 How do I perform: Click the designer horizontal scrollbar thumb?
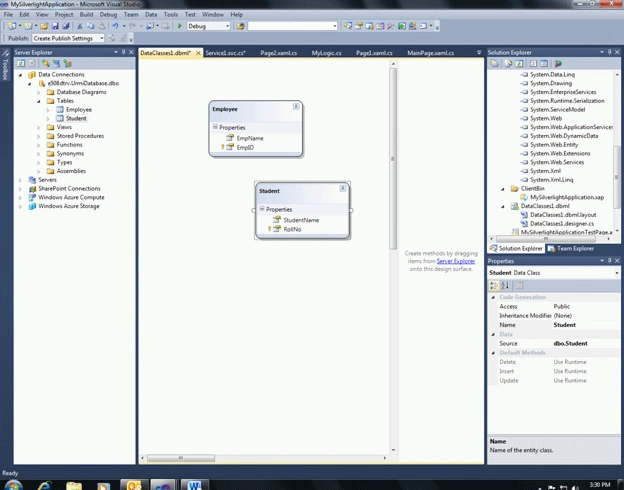click(181, 458)
